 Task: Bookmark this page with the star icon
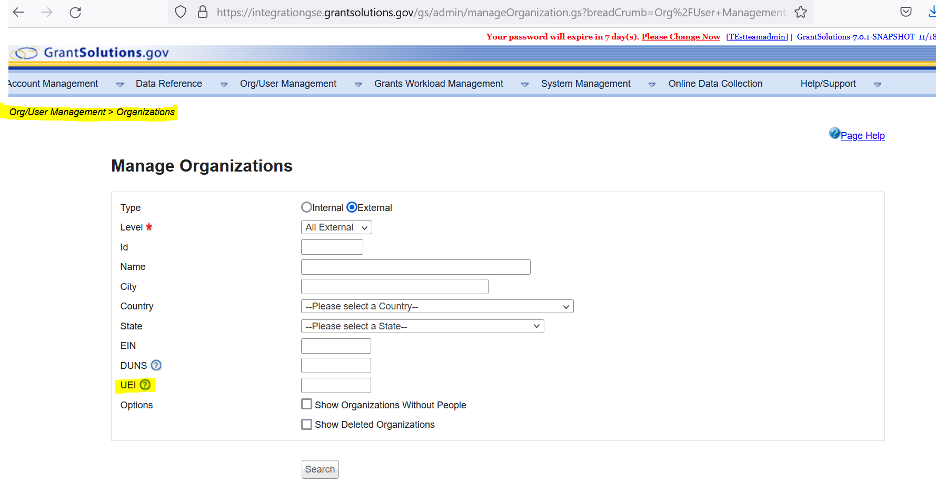[800, 12]
